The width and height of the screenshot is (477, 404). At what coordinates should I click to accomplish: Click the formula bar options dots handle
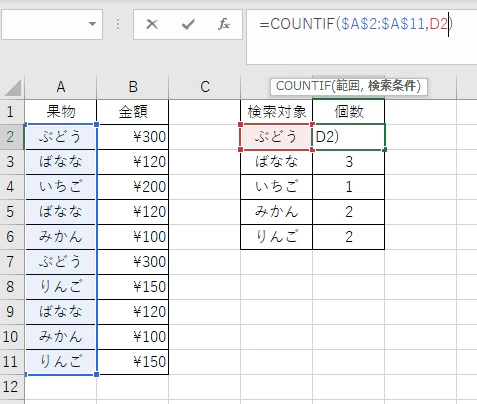(x=118, y=24)
